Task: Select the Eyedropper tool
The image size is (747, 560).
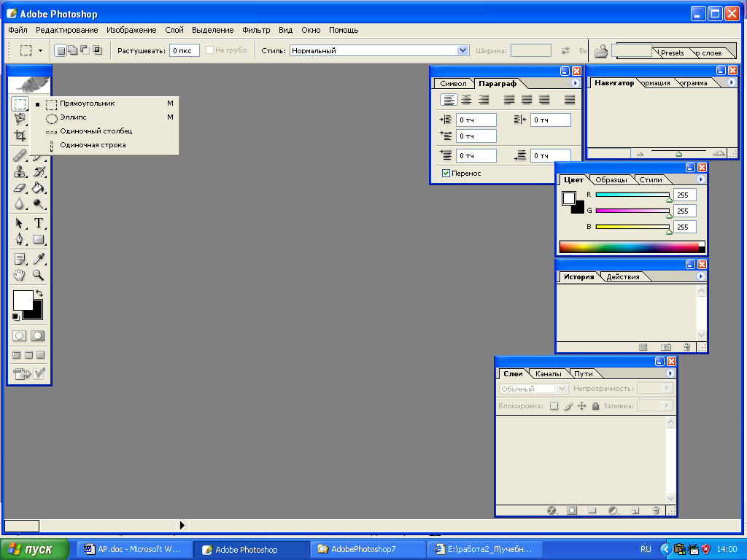Action: (39, 259)
